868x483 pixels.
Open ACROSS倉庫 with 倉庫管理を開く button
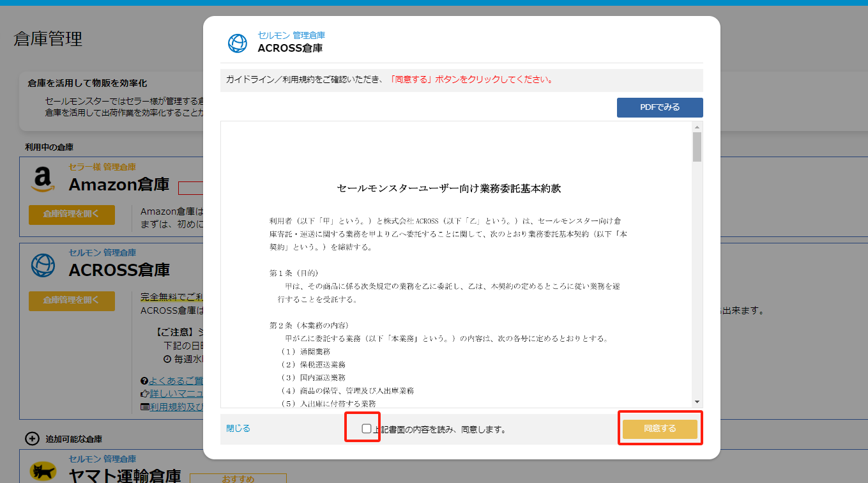click(x=72, y=301)
